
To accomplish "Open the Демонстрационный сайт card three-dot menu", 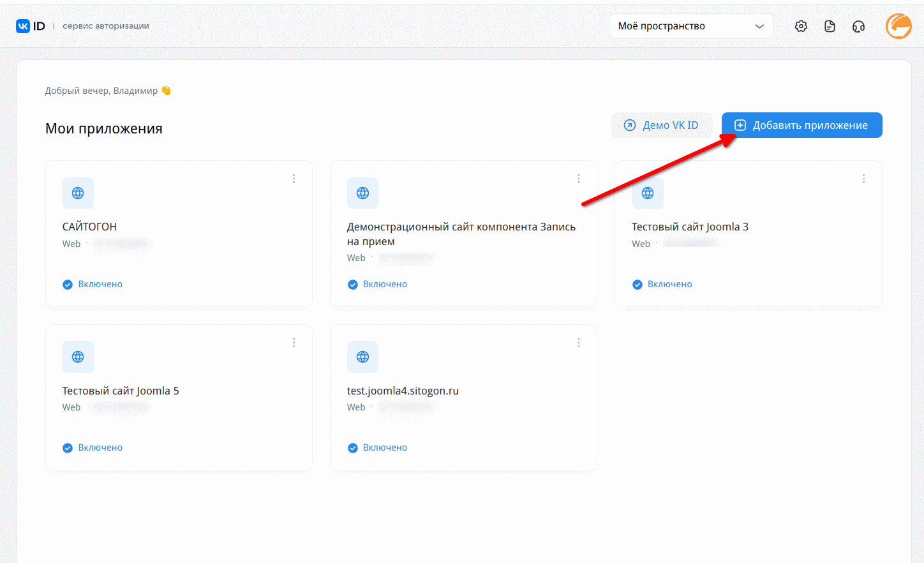I will pos(579,179).
